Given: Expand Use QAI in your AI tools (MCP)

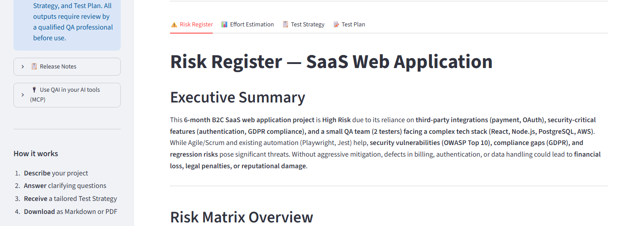Looking at the screenshot, I should [67, 95].
